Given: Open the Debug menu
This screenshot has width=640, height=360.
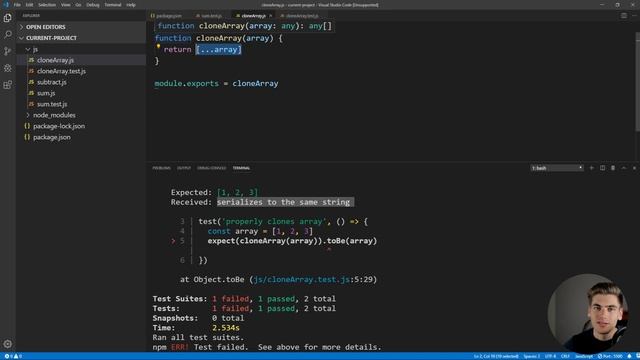Looking at the screenshot, I should click(93, 5).
